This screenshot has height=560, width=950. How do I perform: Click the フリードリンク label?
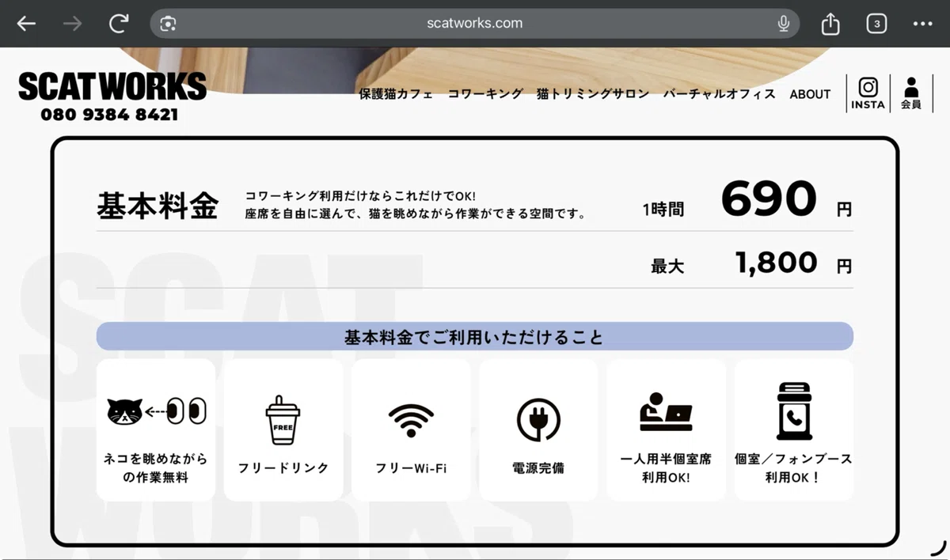click(x=283, y=468)
